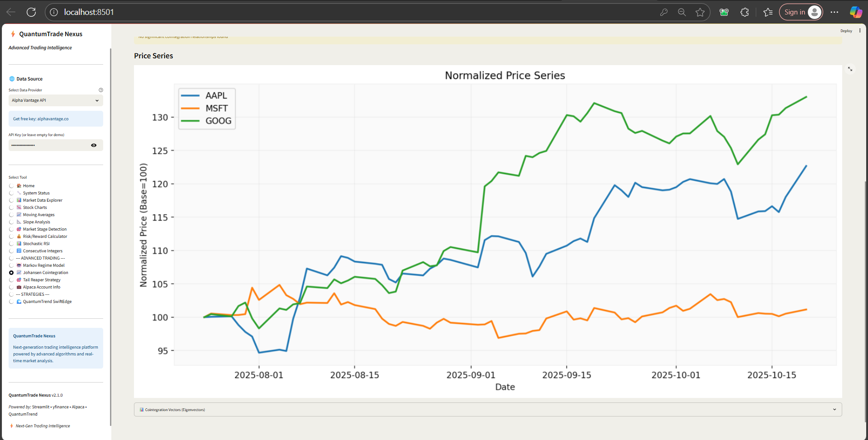This screenshot has width=868, height=440.
Task: Open the green robot extension icon
Action: pyautogui.click(x=724, y=12)
